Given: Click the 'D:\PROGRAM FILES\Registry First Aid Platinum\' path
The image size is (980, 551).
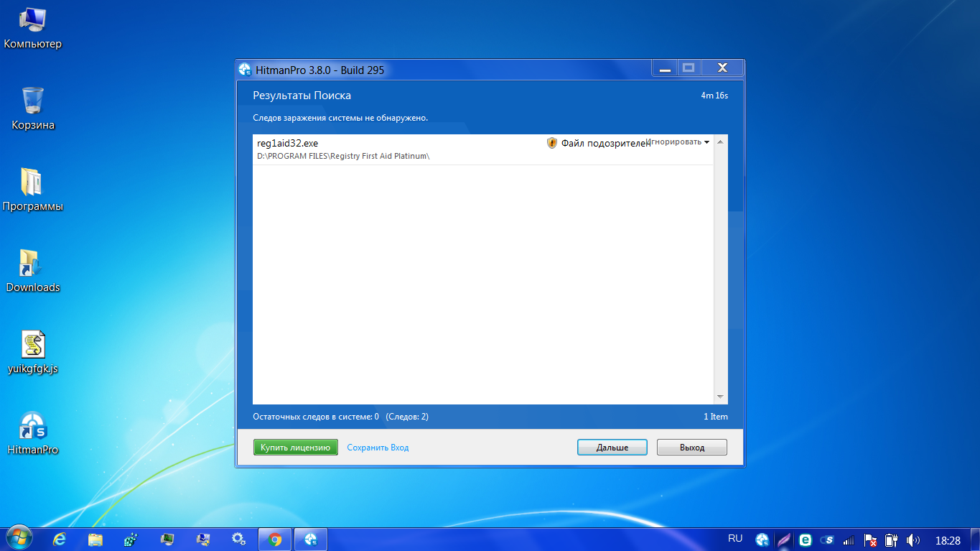Looking at the screenshot, I should [x=343, y=156].
